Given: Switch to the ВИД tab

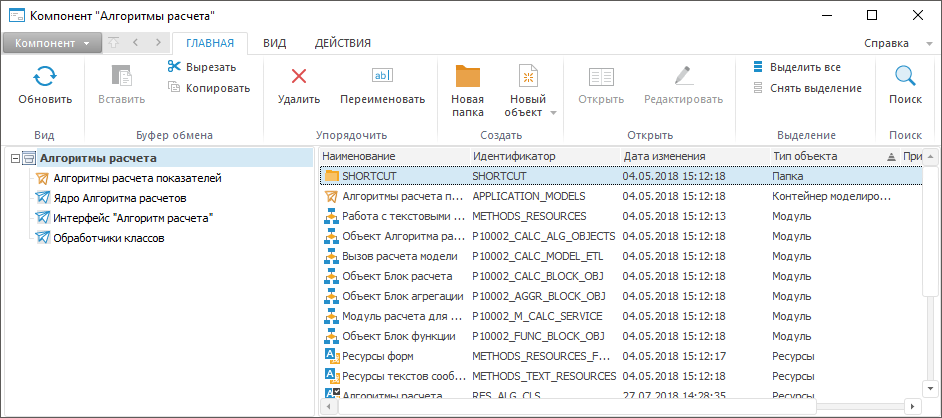Looking at the screenshot, I should pyautogui.click(x=275, y=43).
